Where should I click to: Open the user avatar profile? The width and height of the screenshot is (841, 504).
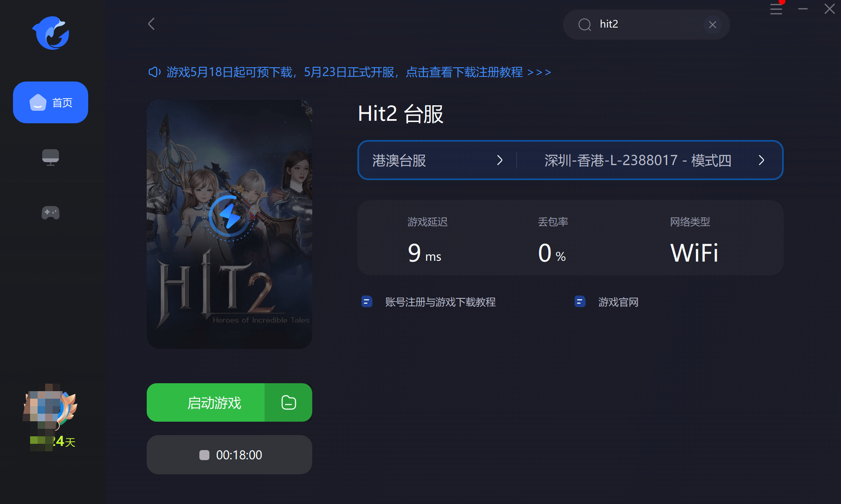coord(50,408)
